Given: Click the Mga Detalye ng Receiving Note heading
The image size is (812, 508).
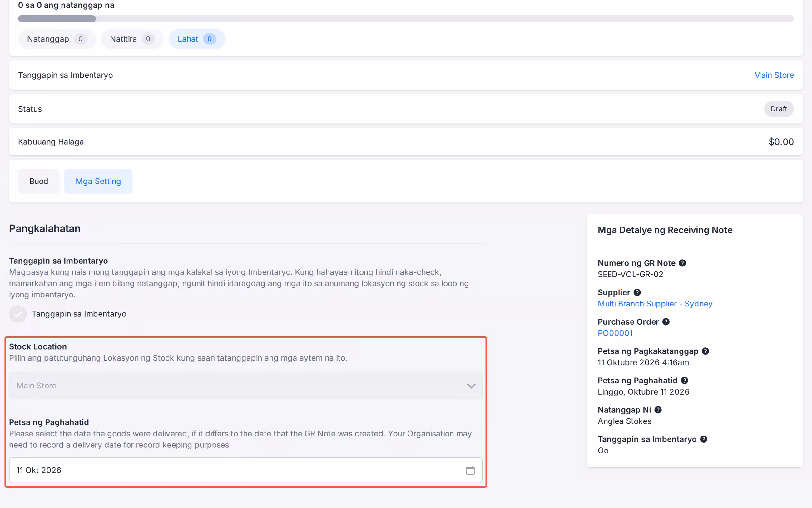Looking at the screenshot, I should [x=665, y=230].
